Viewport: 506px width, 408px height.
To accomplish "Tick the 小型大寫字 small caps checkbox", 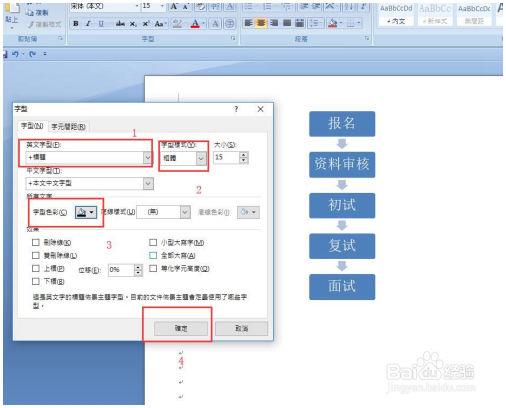I will click(x=153, y=242).
